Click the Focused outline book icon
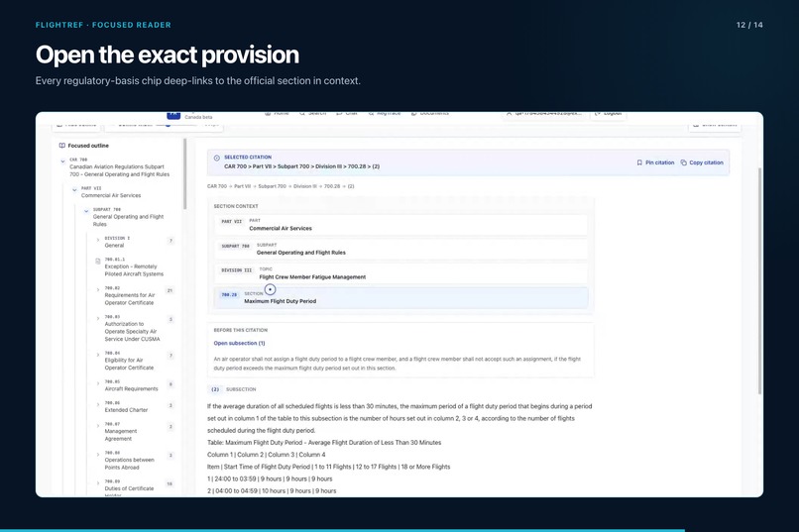 [62, 146]
